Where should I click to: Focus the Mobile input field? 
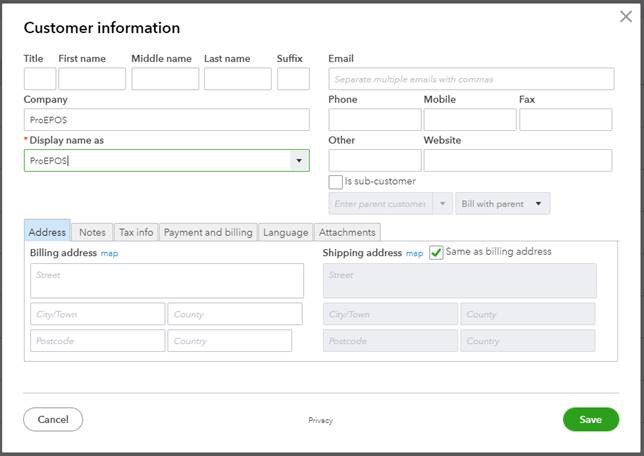click(470, 120)
